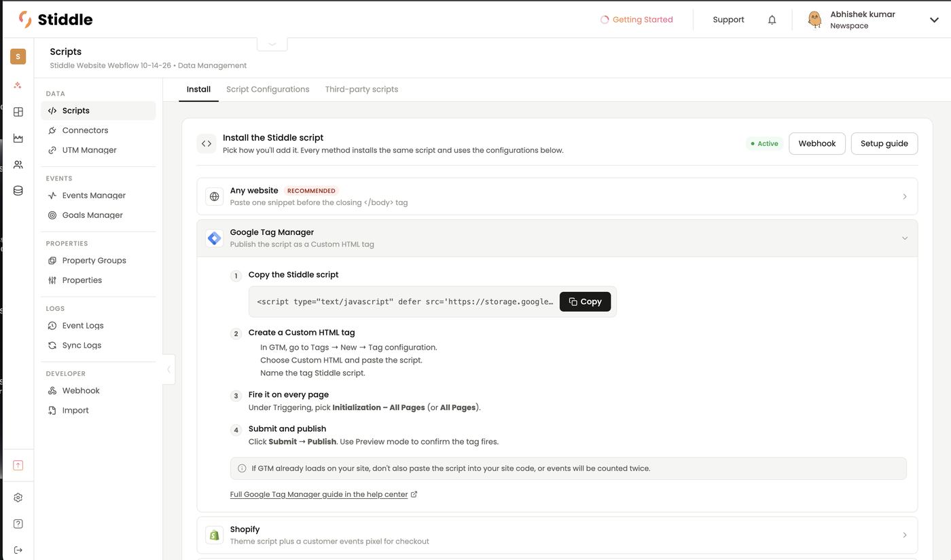951x560 pixels.
Task: Open Connectors in the sidebar
Action: 98,130
